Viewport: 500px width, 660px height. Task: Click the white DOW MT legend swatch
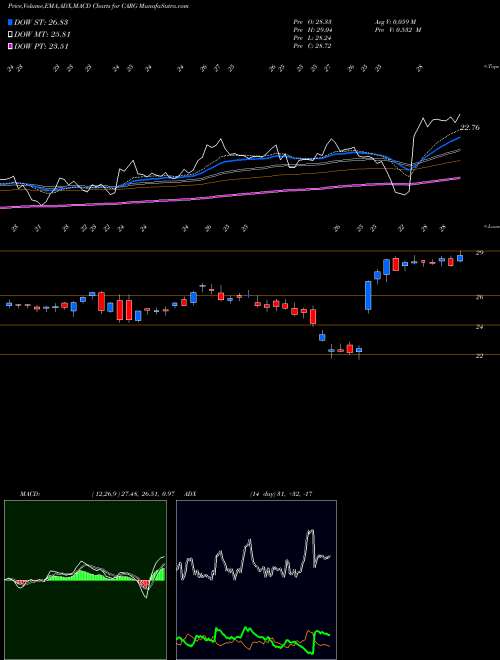click(x=11, y=35)
